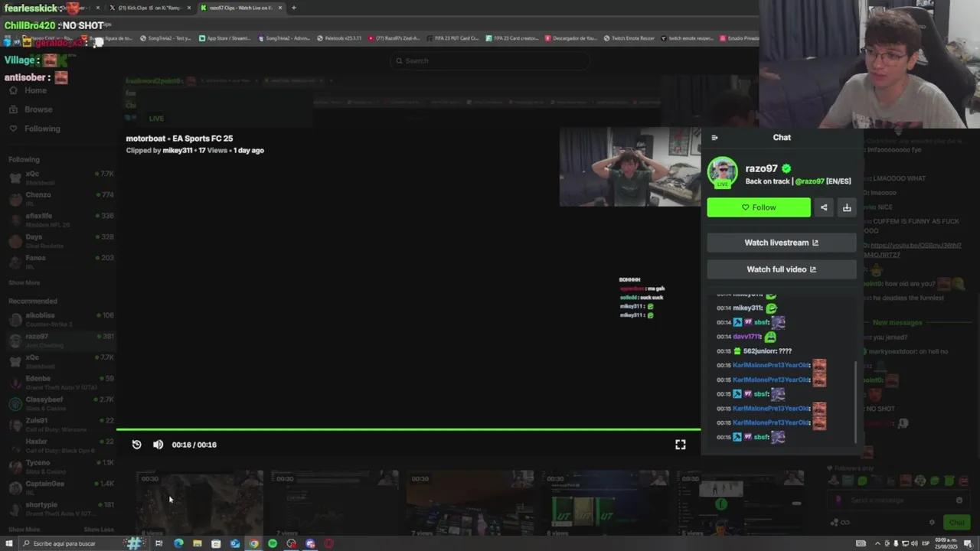Open the emote picker in message box
Screen dimensions: 980x551
[x=959, y=500]
